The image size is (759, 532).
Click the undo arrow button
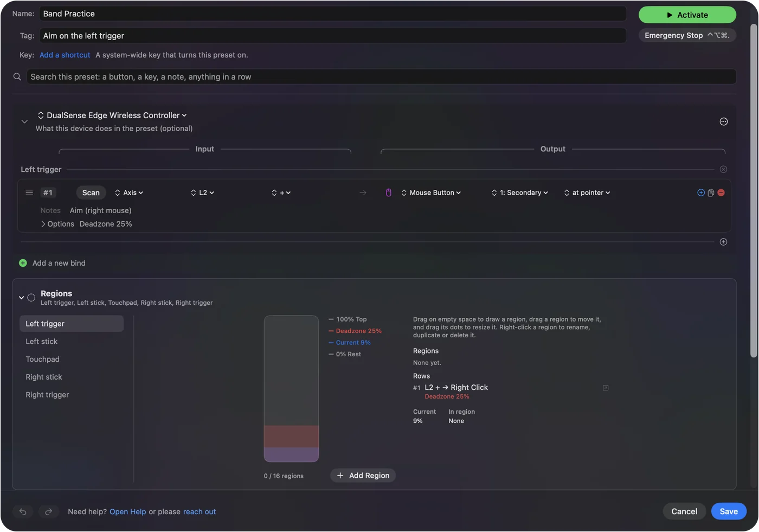(x=23, y=511)
